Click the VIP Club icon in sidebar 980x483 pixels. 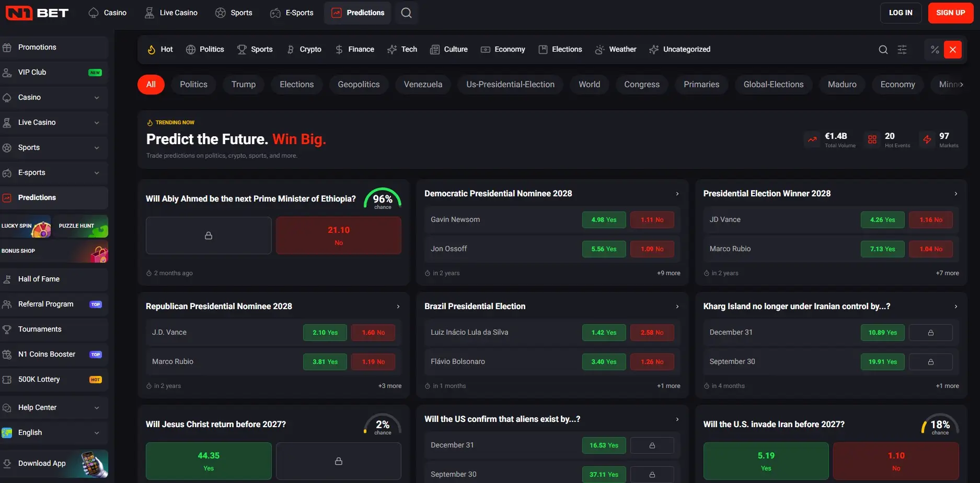click(7, 73)
